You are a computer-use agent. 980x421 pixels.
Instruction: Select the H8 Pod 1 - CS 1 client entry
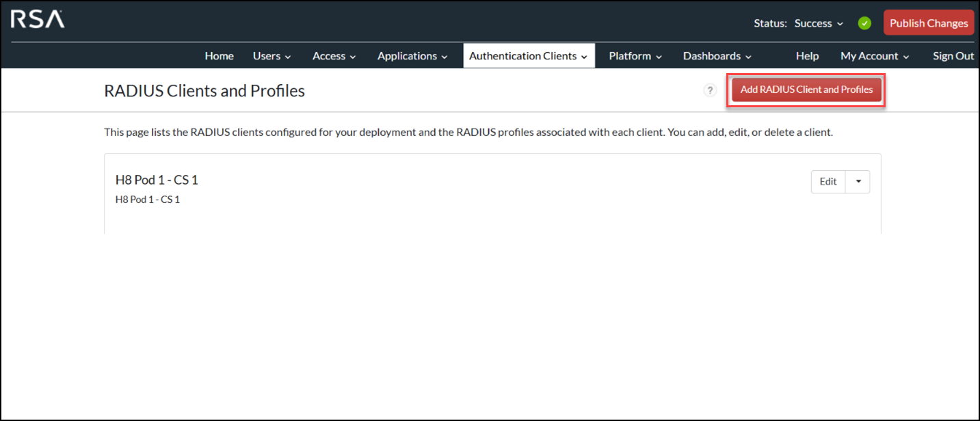[x=157, y=180]
